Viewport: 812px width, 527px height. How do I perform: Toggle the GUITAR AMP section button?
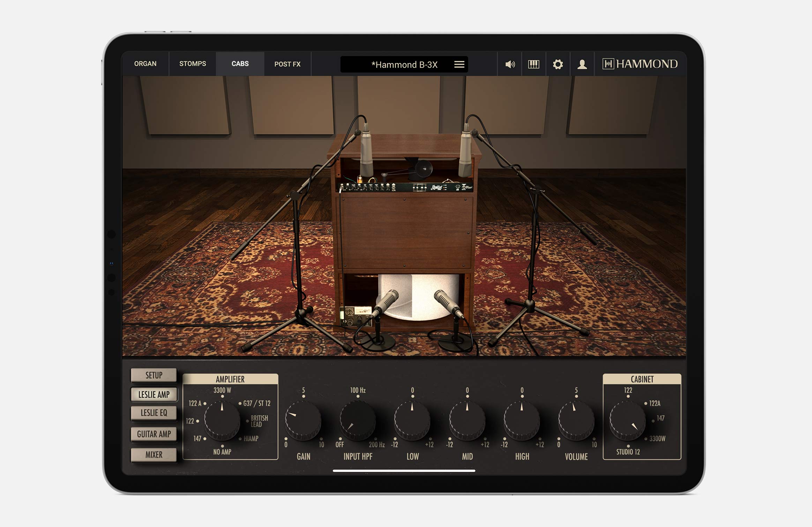point(154,434)
